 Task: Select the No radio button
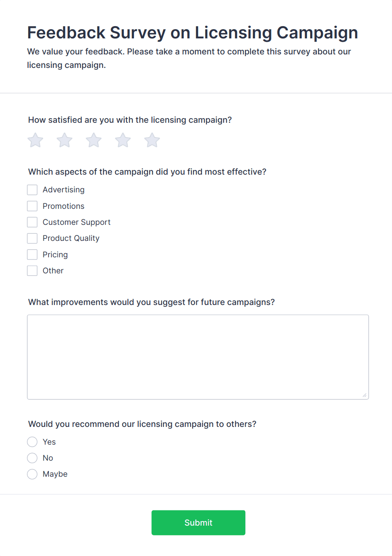pos(32,458)
